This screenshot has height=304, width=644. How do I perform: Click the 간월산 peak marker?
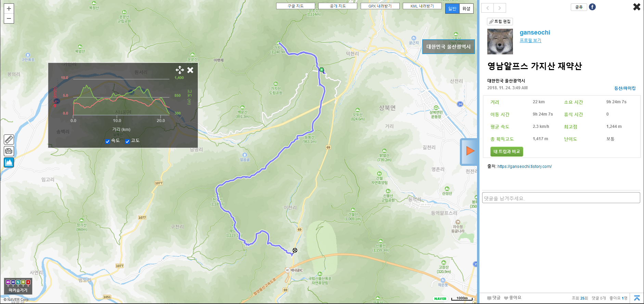pyautogui.click(x=352, y=210)
